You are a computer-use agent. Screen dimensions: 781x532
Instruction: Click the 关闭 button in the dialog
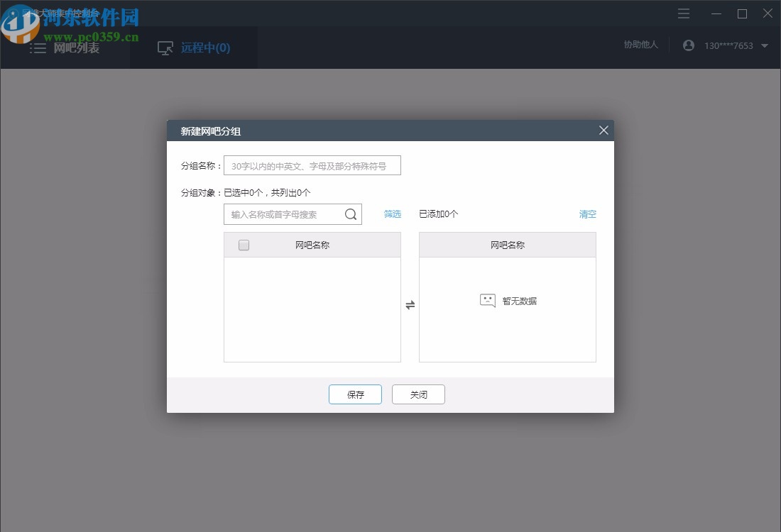418,394
